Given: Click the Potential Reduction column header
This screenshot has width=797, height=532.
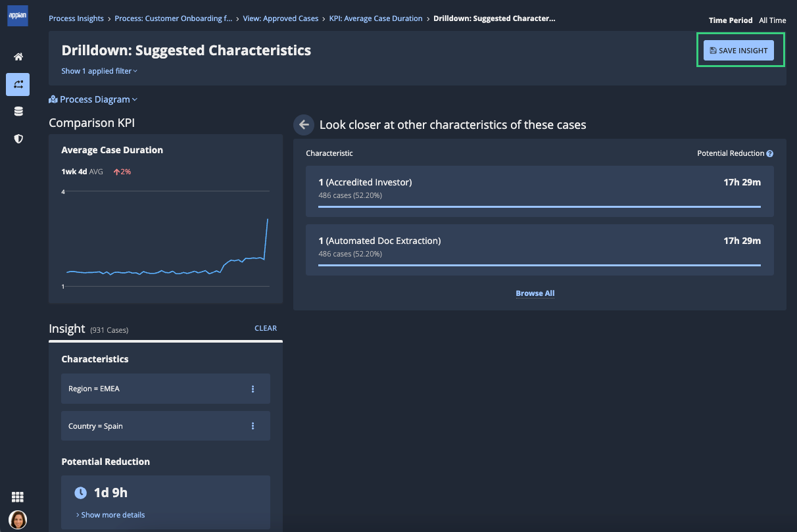Looking at the screenshot, I should [x=731, y=153].
